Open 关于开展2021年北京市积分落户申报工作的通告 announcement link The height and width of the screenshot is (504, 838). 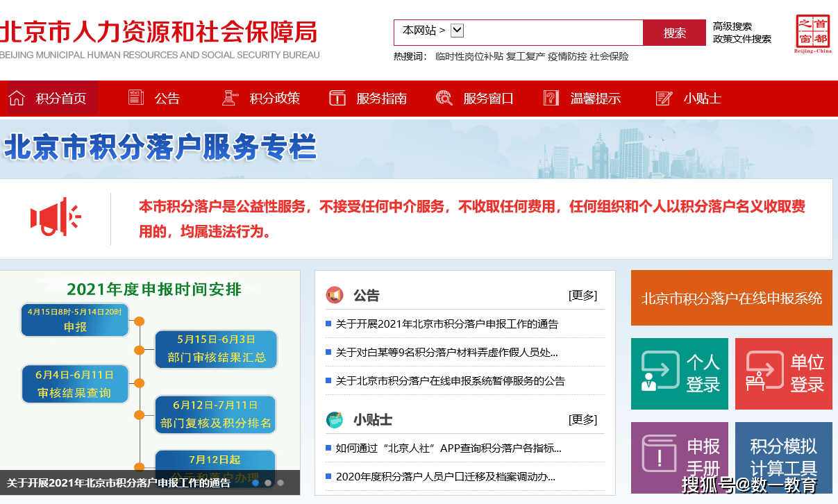pyautogui.click(x=446, y=324)
